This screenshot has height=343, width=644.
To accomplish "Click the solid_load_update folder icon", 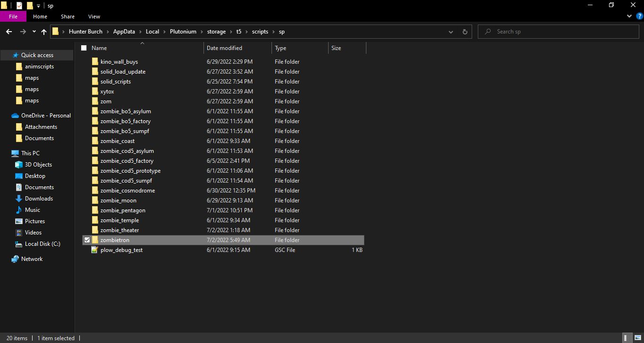I will coord(95,72).
